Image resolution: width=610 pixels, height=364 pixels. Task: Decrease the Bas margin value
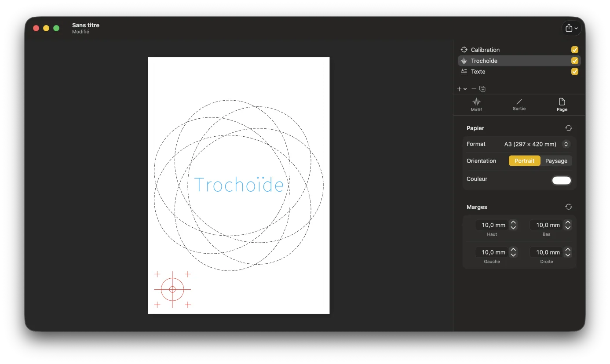pyautogui.click(x=568, y=228)
